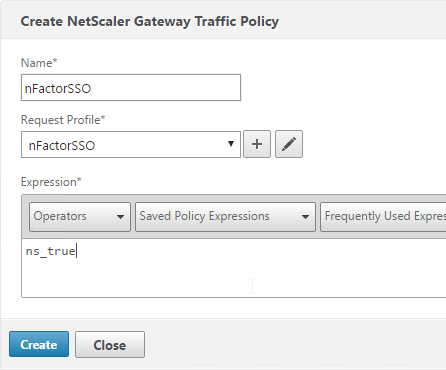
Task: Click the Request Profile* label
Action: coord(63,120)
